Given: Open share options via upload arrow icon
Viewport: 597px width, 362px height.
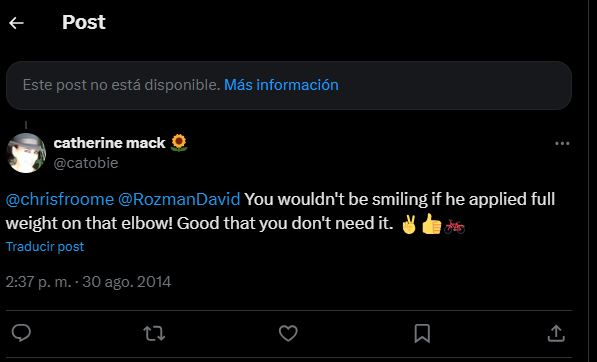Looking at the screenshot, I should (556, 333).
